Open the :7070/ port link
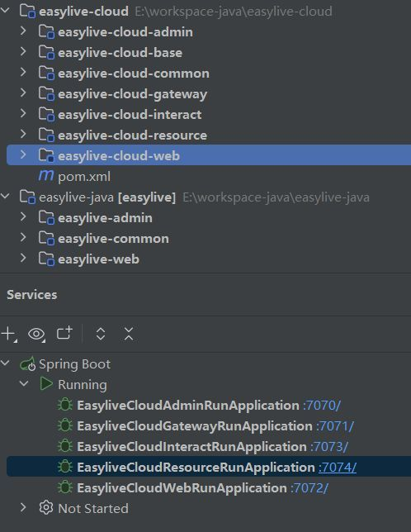 [x=322, y=405]
